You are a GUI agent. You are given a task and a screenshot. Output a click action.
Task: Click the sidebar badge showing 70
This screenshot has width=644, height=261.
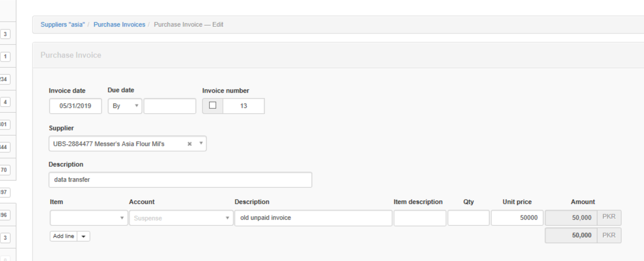click(x=4, y=170)
